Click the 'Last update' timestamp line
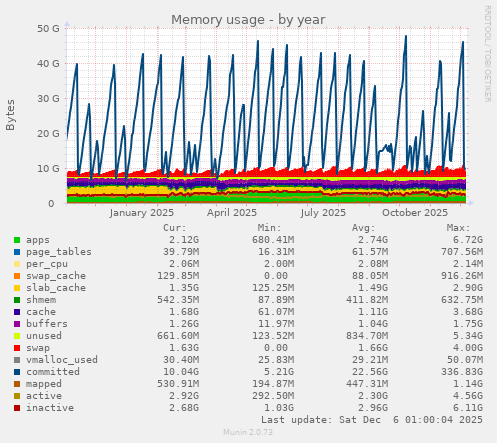Viewport: 497px width, 443px height. pos(372,420)
